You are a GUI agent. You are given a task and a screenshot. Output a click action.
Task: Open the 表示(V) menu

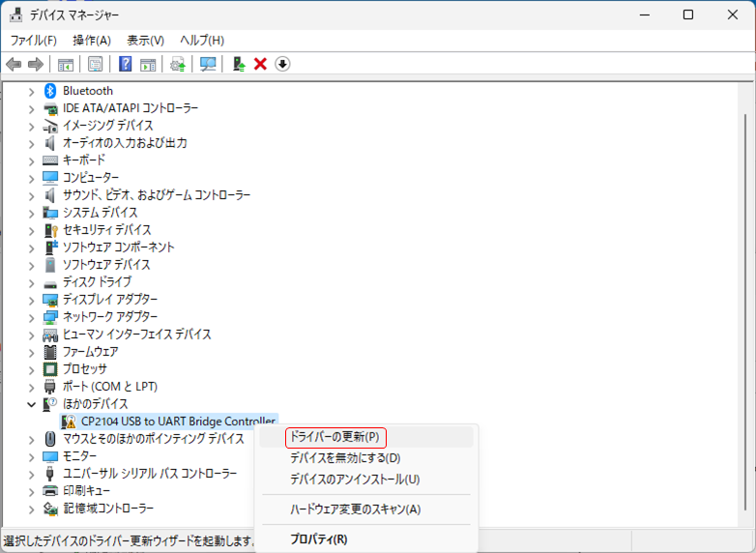point(145,40)
